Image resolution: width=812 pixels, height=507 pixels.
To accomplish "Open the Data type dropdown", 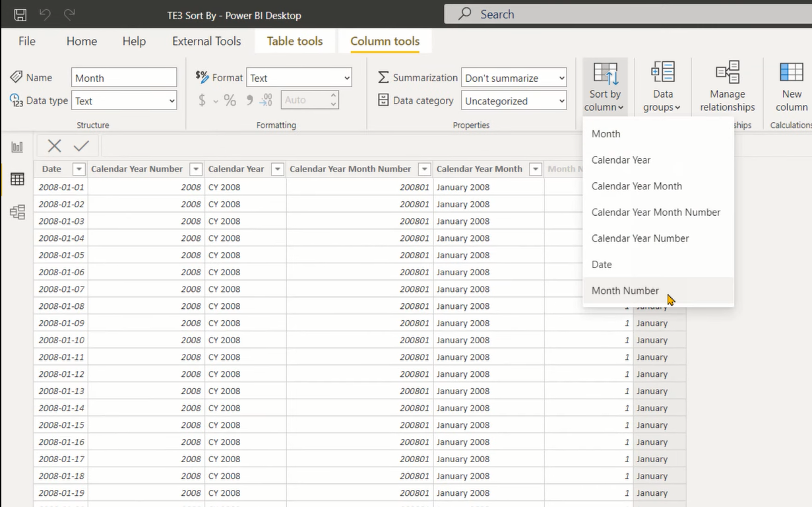I will [124, 100].
